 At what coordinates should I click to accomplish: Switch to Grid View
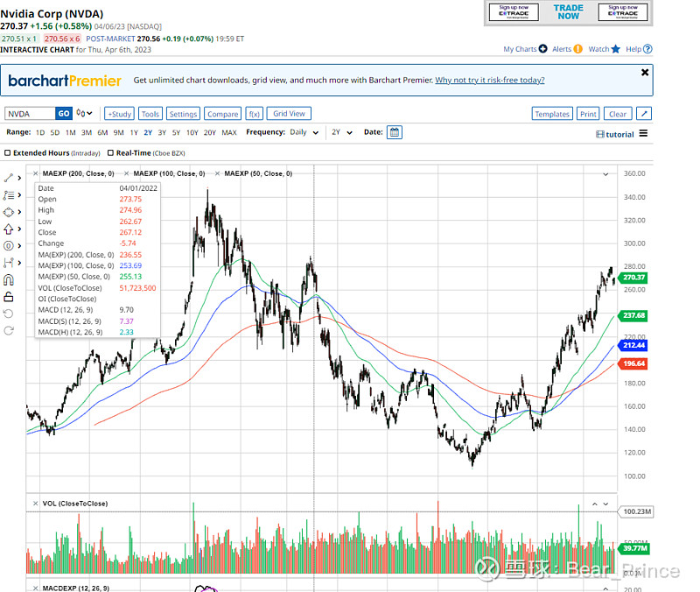[x=289, y=114]
